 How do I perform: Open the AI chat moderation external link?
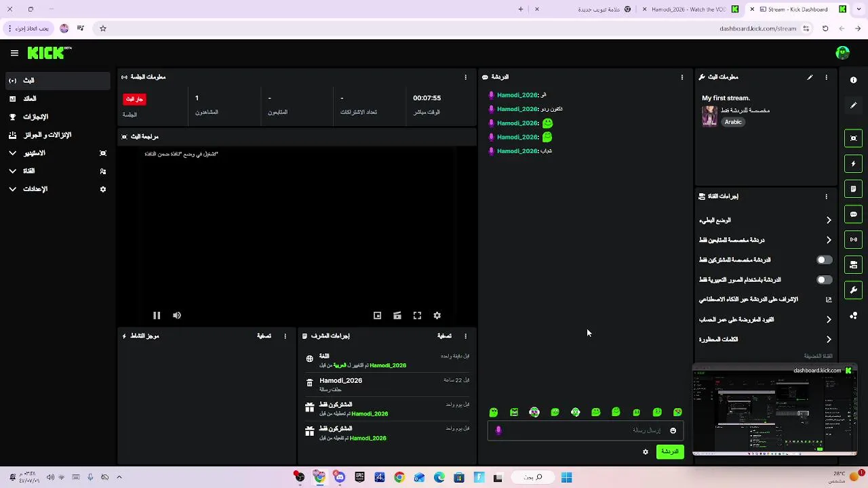829,300
